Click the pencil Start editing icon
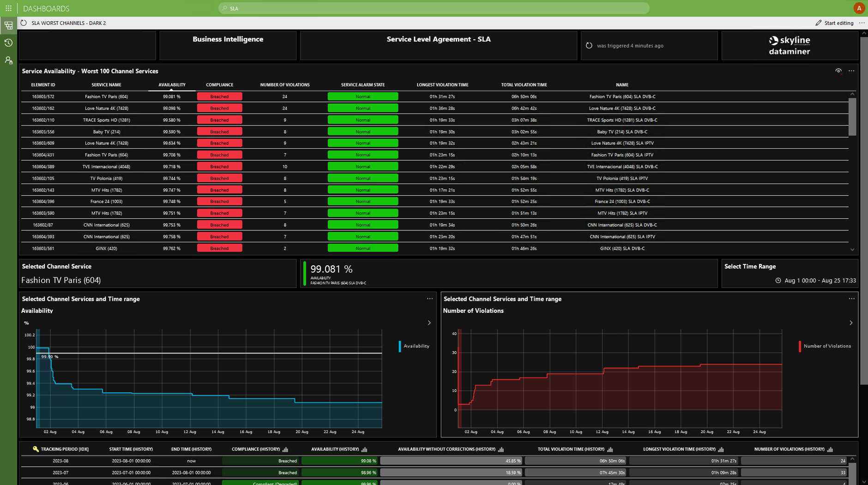Screen dimensions: 868x485 pyautogui.click(x=819, y=23)
